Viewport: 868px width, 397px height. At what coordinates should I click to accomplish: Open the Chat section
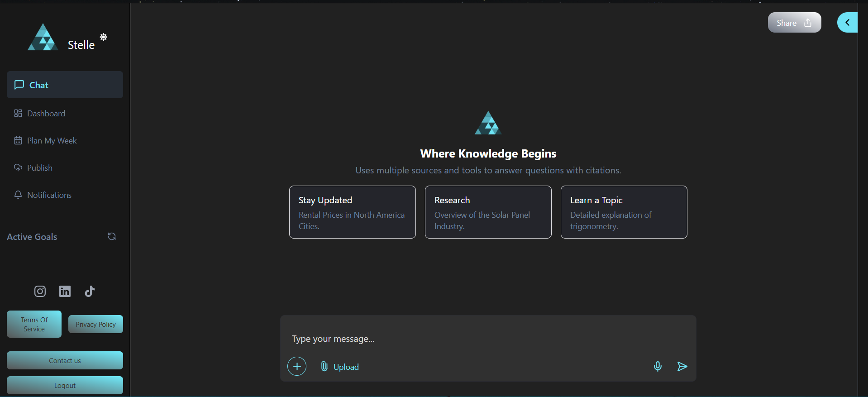[65, 85]
